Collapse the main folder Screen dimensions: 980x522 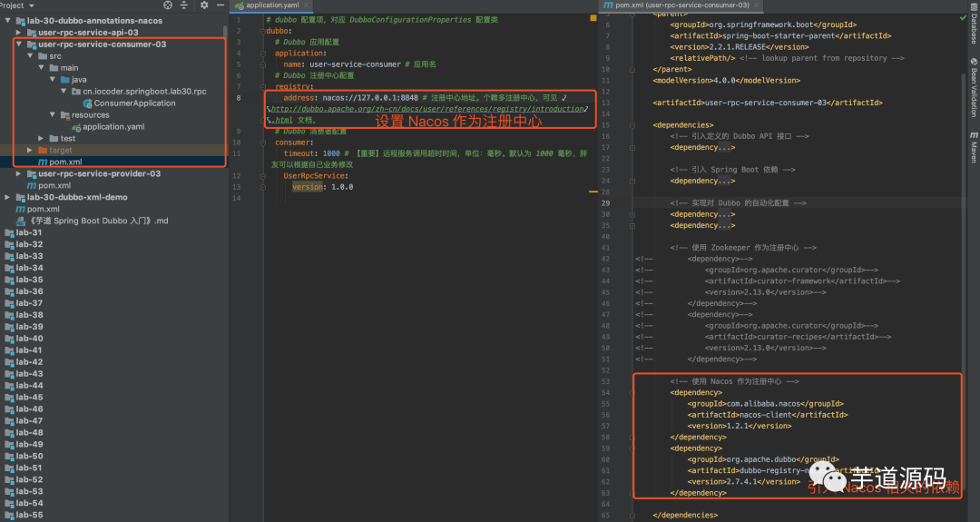41,67
